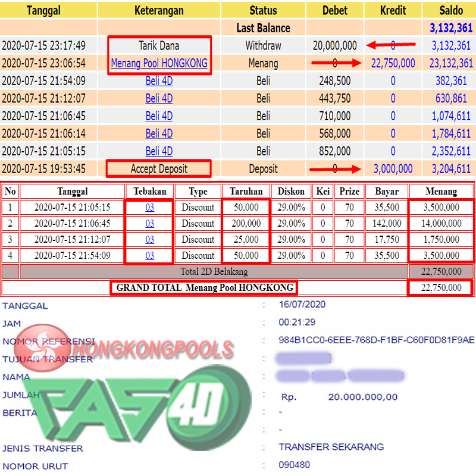Image resolution: width=476 pixels, height=476 pixels.
Task: Click the Diskon column header
Action: click(x=291, y=191)
